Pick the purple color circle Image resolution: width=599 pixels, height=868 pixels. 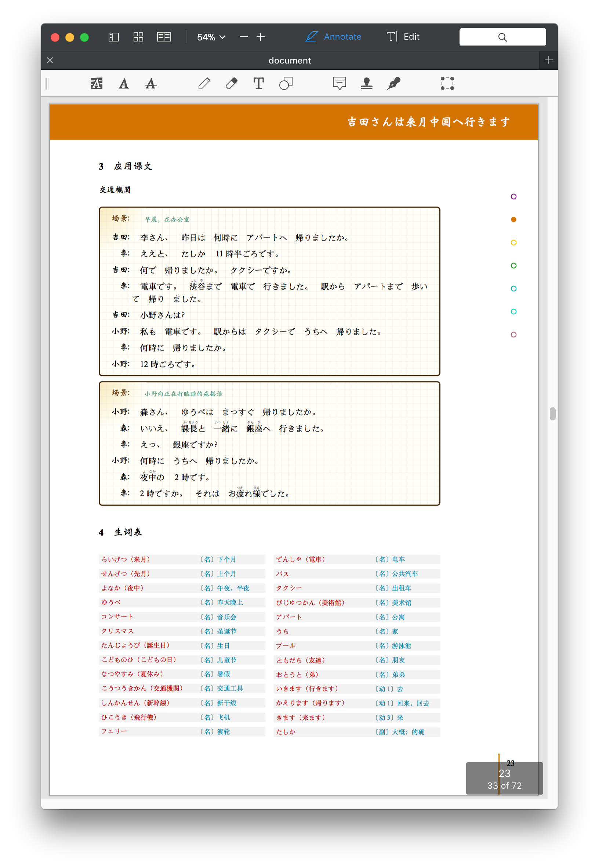click(x=513, y=196)
